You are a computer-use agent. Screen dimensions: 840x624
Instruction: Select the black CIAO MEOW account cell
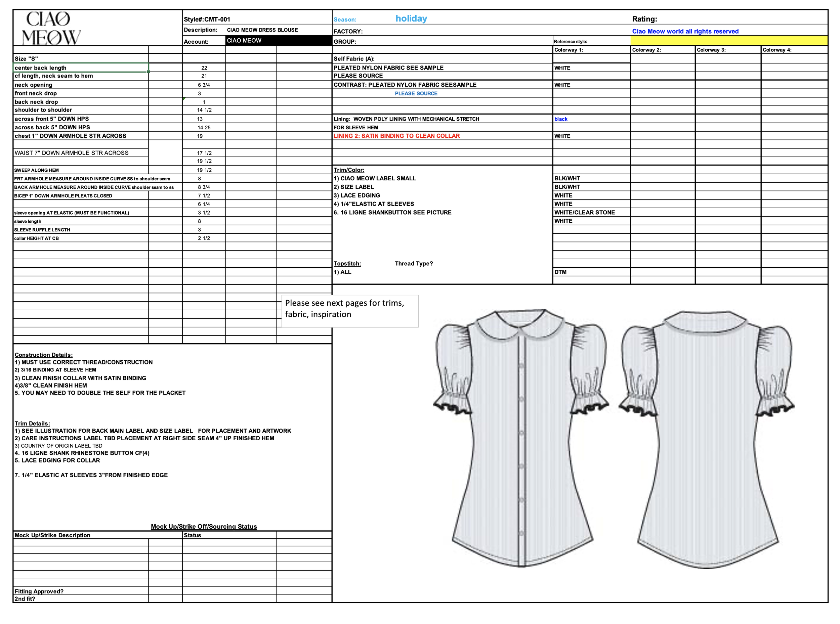click(278, 41)
